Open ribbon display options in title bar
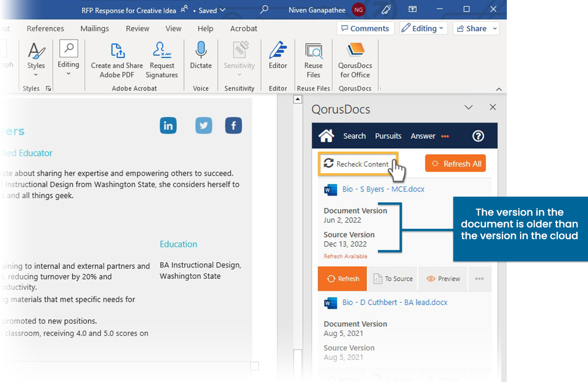The height and width of the screenshot is (382, 588). [413, 9]
